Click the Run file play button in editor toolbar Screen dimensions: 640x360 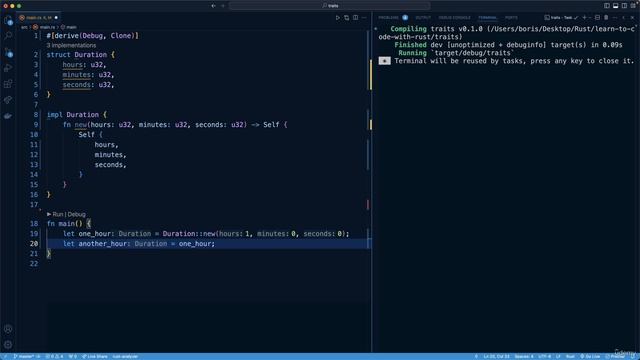pos(338,18)
